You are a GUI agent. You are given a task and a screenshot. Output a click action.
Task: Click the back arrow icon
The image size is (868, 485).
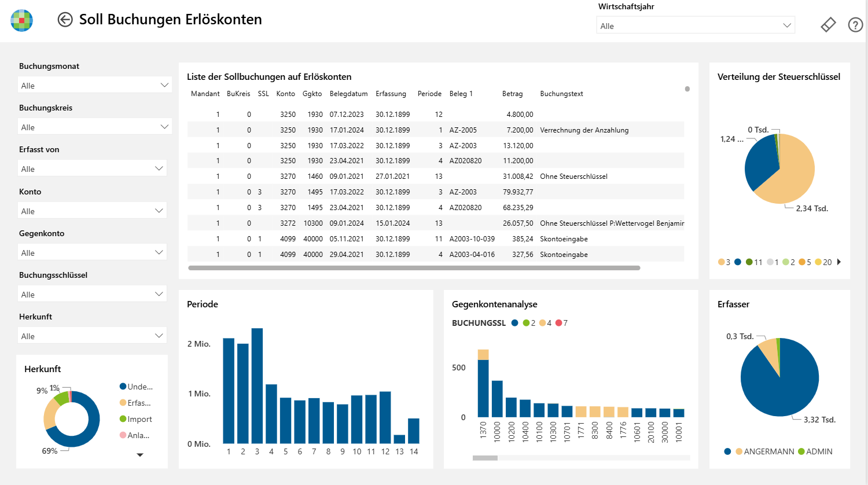pyautogui.click(x=65, y=20)
